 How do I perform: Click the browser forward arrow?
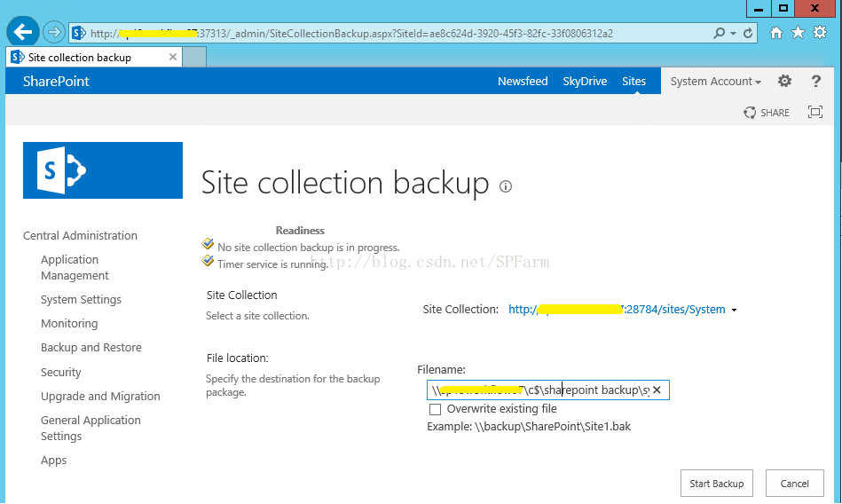tap(54, 33)
